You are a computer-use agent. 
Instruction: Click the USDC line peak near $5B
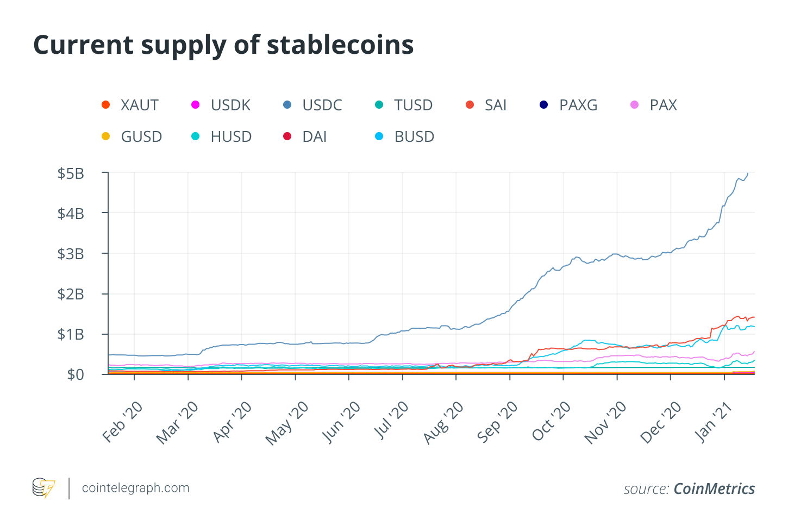coord(747,174)
